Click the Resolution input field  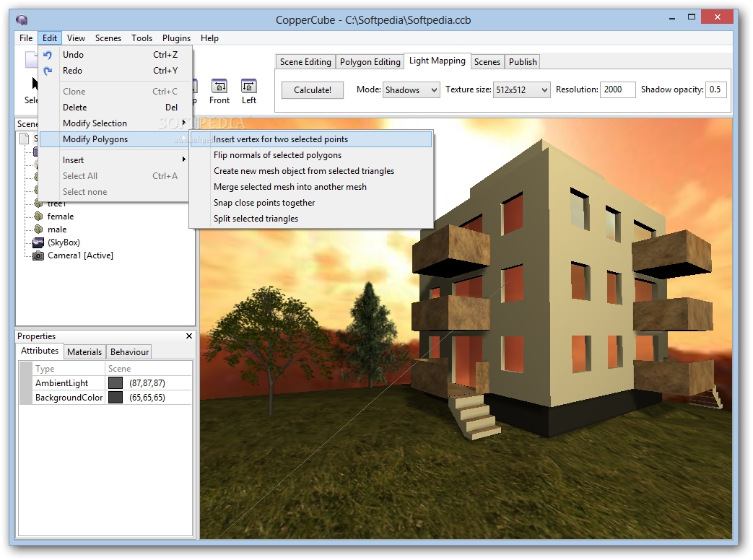pyautogui.click(x=617, y=89)
